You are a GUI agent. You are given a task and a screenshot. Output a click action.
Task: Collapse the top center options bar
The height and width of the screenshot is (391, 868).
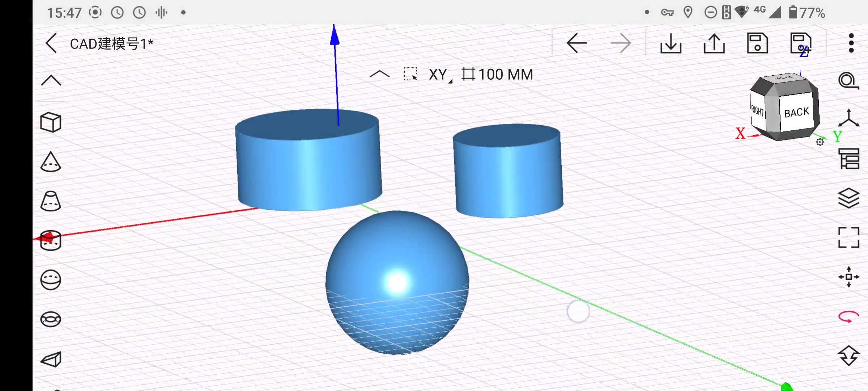(379, 74)
